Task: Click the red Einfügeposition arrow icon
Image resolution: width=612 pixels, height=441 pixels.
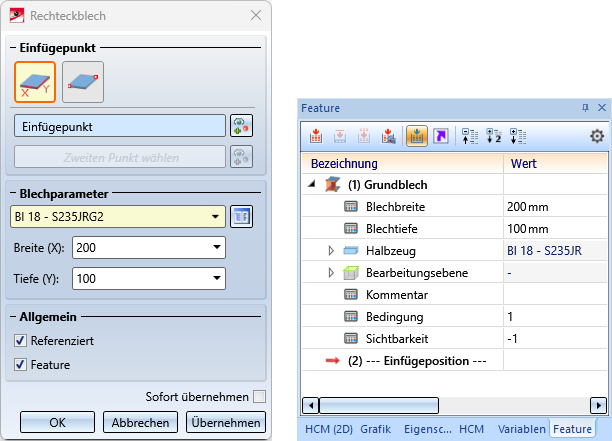Action: [333, 360]
